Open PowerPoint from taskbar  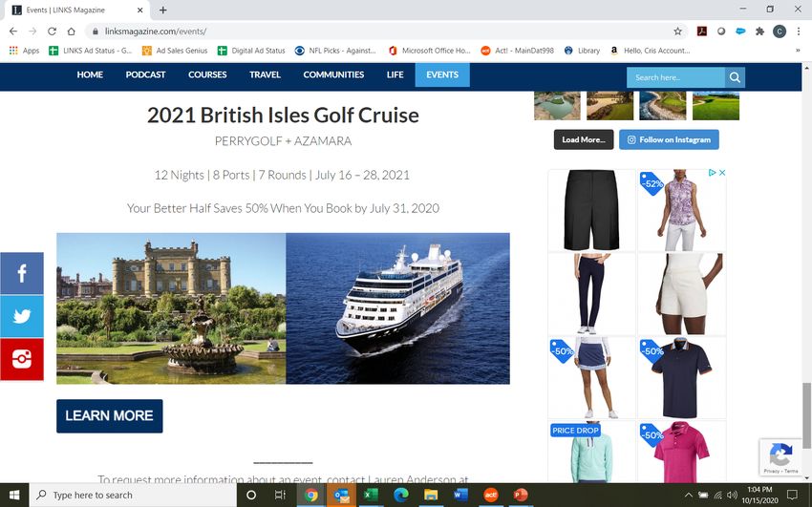point(520,496)
